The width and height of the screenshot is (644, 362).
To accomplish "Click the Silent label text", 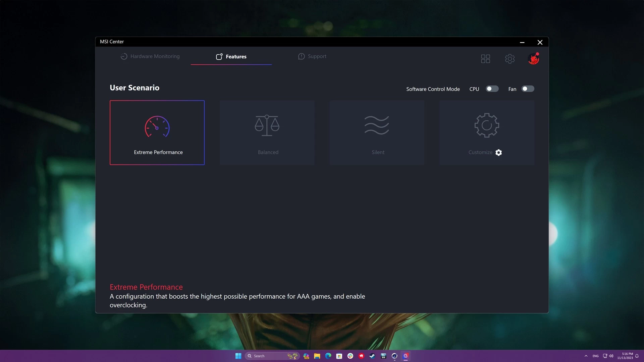I will click(x=378, y=152).
